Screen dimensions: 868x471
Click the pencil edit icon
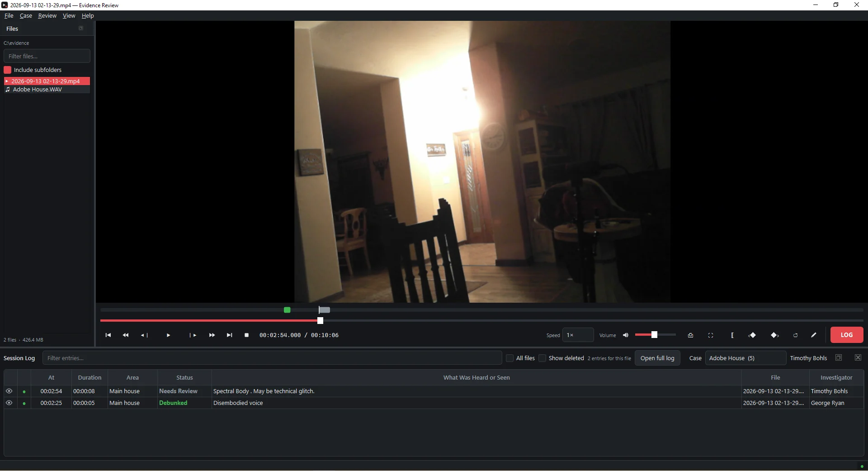(814, 335)
